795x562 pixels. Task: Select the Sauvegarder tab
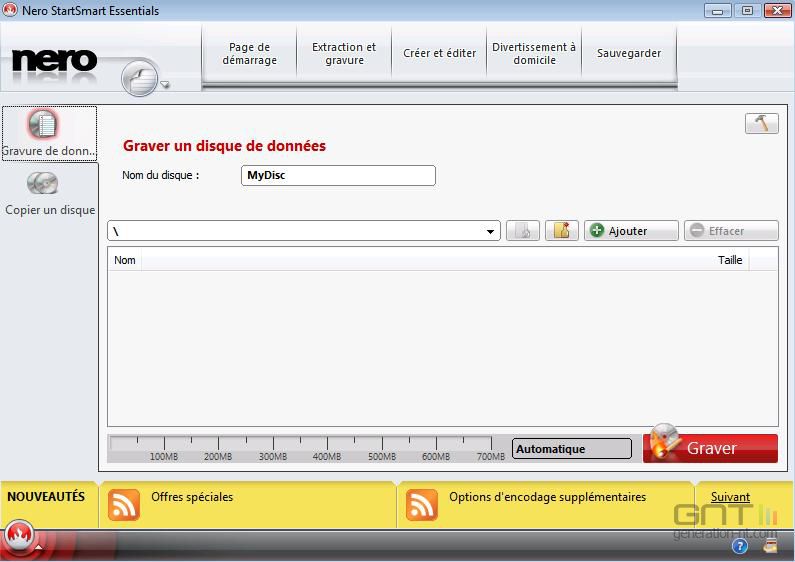629,53
